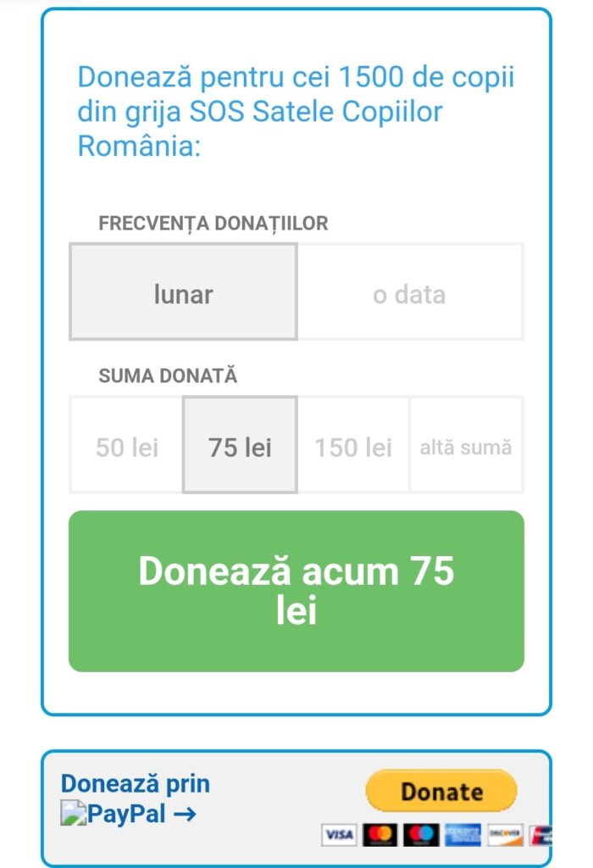Click the arrow after PayPal text
Image resolution: width=593 pixels, height=868 pixels.
tap(184, 815)
